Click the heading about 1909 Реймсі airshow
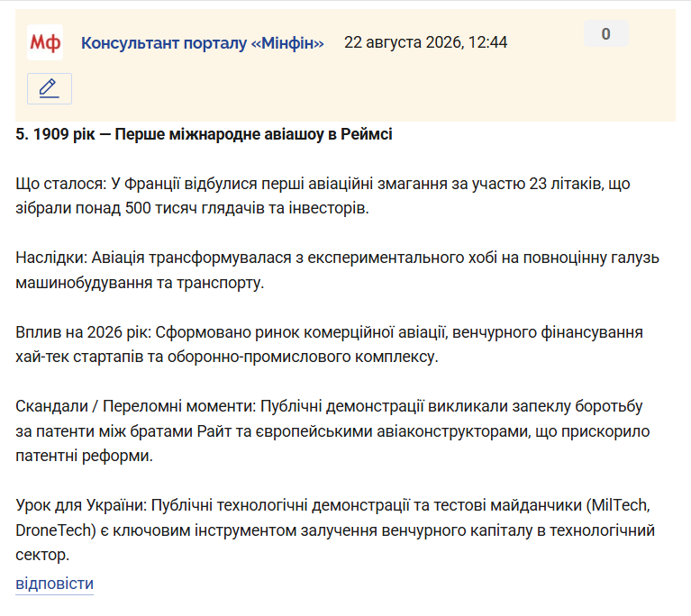Viewport: 691px width, 616px height. 204,134
